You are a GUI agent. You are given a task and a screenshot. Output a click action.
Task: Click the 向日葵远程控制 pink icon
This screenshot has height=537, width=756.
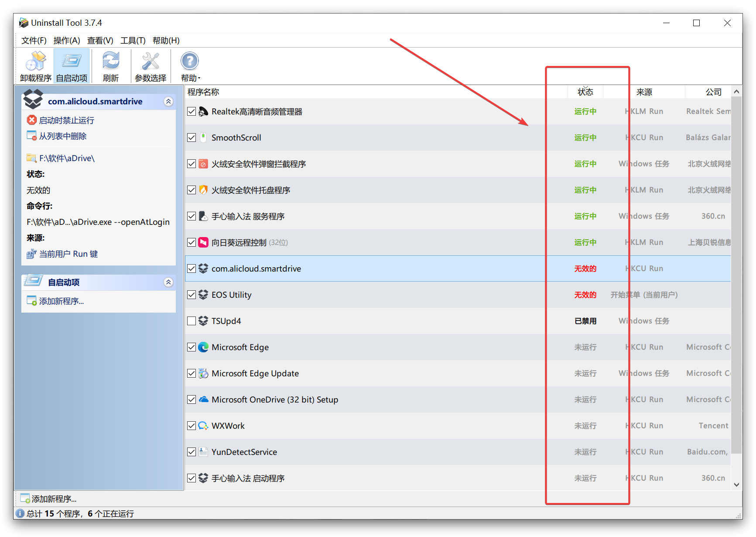coord(203,242)
